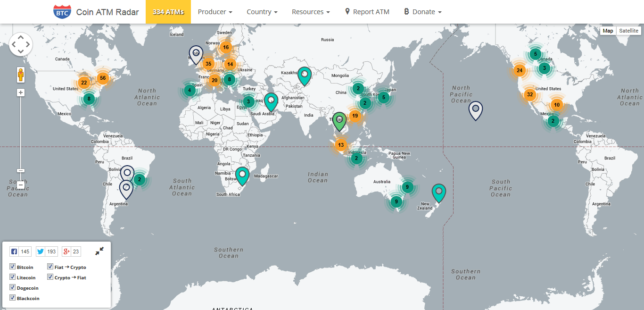Click the orange cluster showing 35 near the UK
The image size is (644, 310).
pyautogui.click(x=209, y=63)
